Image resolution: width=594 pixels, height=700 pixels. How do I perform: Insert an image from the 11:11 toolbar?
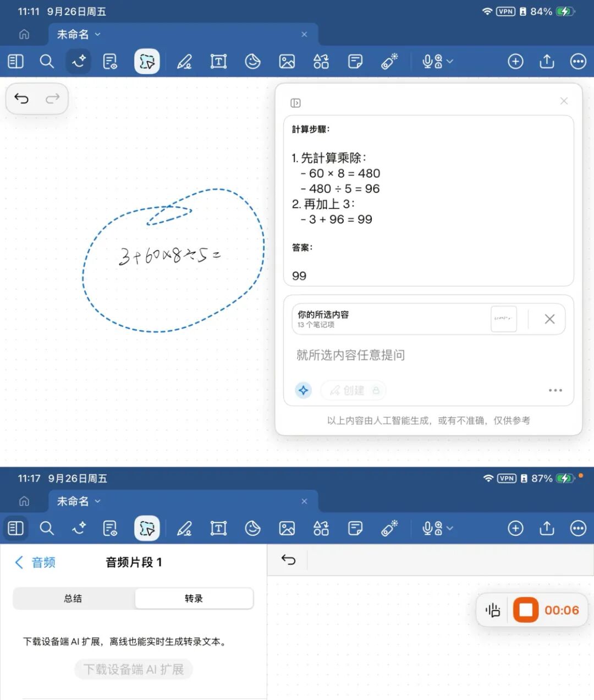click(287, 61)
